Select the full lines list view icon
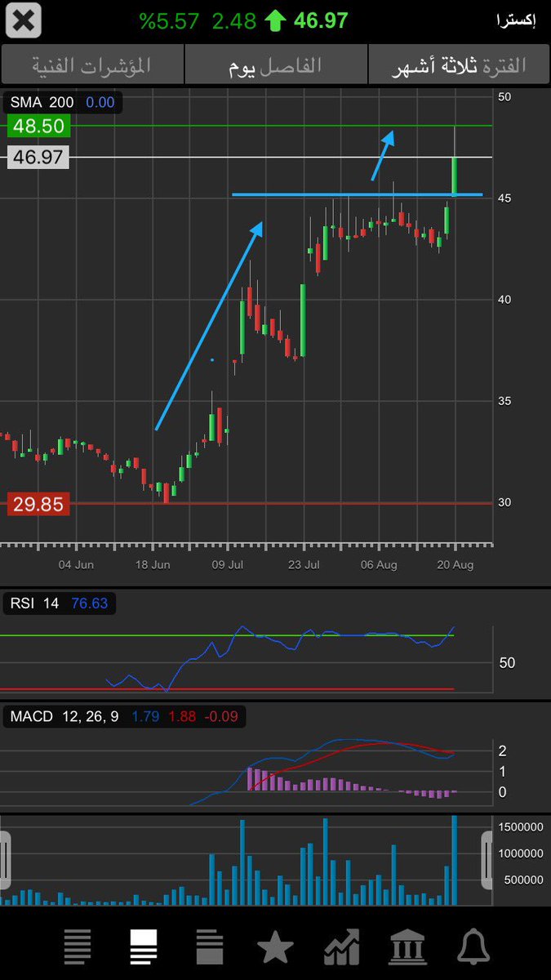 pos(78,947)
